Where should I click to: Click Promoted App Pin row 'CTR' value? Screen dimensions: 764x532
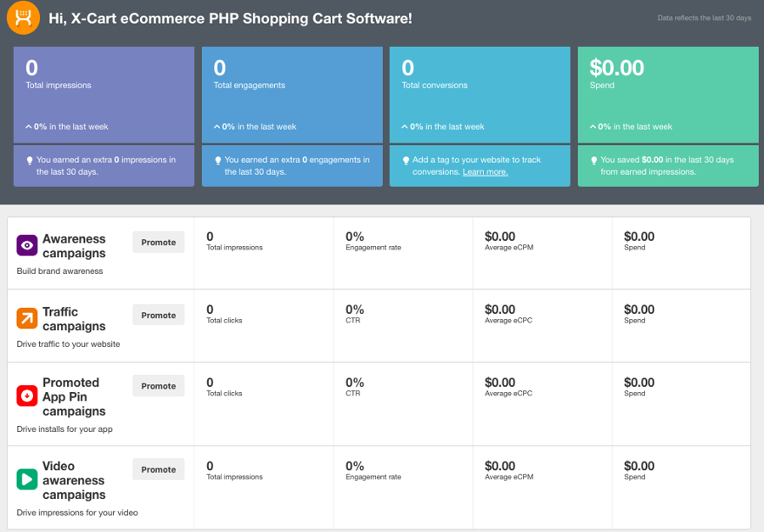355,383
